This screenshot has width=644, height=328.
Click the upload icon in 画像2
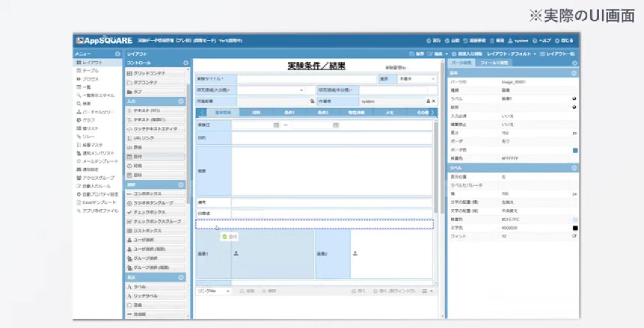click(355, 253)
